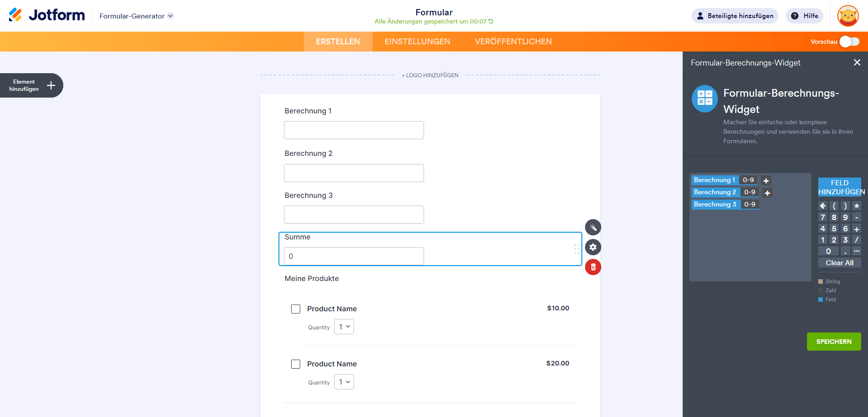This screenshot has width=868, height=417.
Task: Open the Formular-Generator dropdown
Action: click(136, 16)
